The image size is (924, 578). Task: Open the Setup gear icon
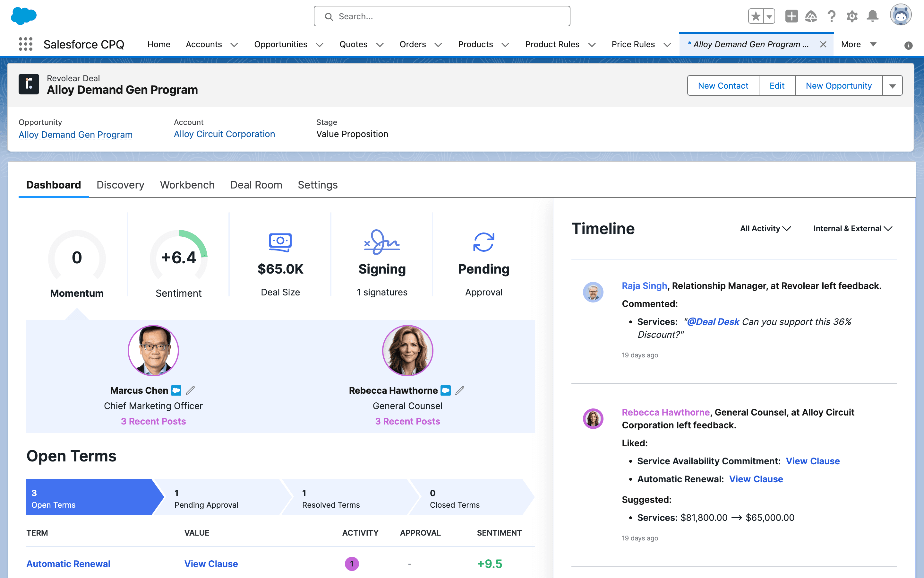click(852, 16)
